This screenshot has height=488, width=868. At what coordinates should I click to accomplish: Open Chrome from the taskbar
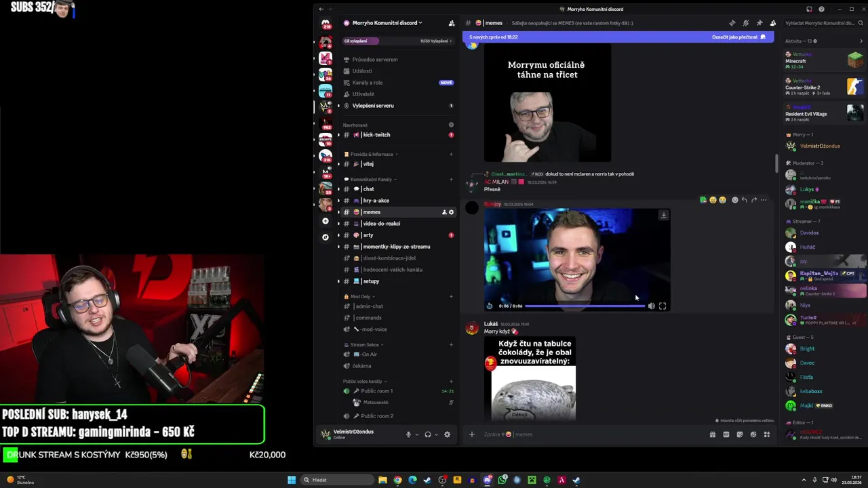(x=397, y=480)
